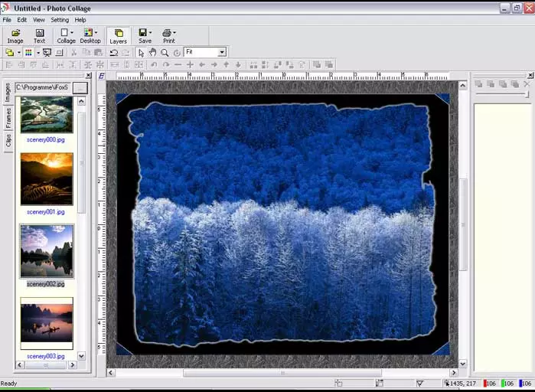This screenshot has width=535, height=392.
Task: Click the move down arrow icon
Action: coord(238,64)
